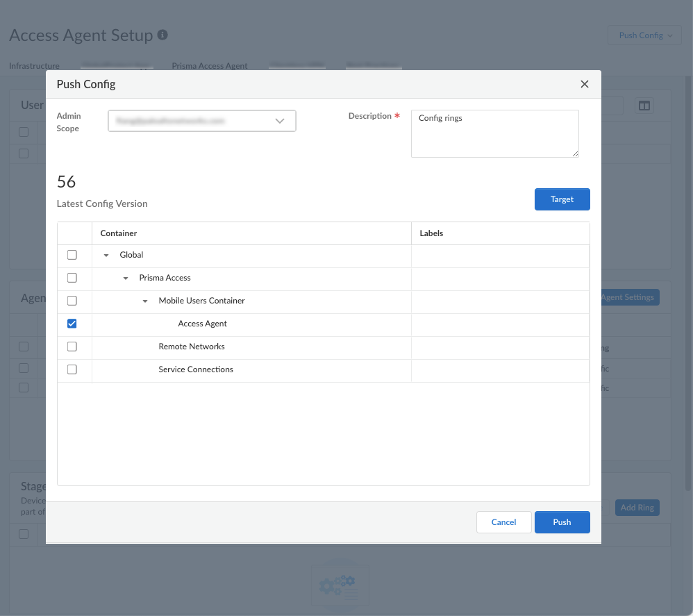Check the Service Connections checkbox
The width and height of the screenshot is (693, 616).
coord(72,369)
